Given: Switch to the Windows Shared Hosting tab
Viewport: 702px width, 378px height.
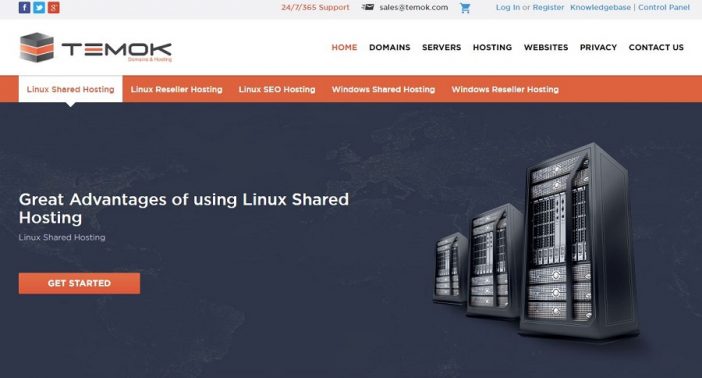Looking at the screenshot, I should pos(383,89).
